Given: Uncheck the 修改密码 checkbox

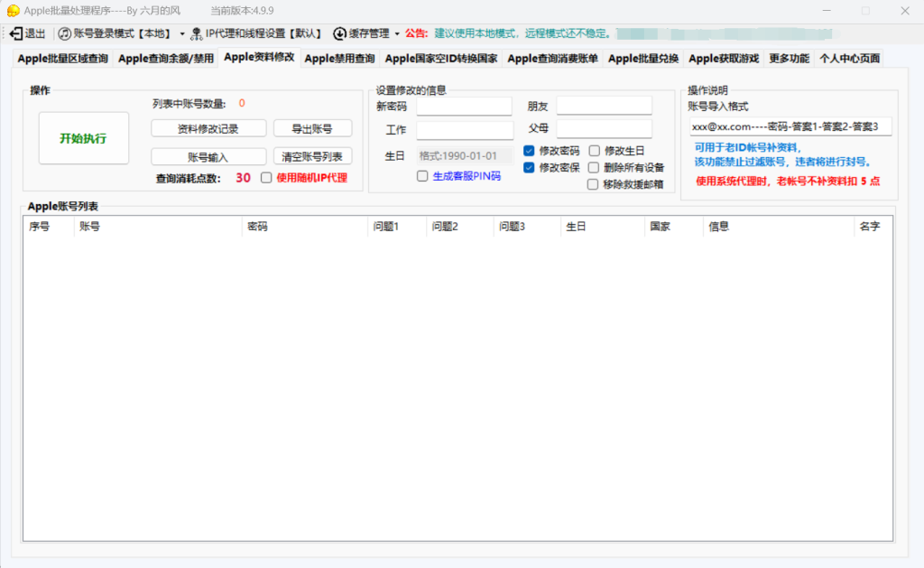Looking at the screenshot, I should (530, 151).
